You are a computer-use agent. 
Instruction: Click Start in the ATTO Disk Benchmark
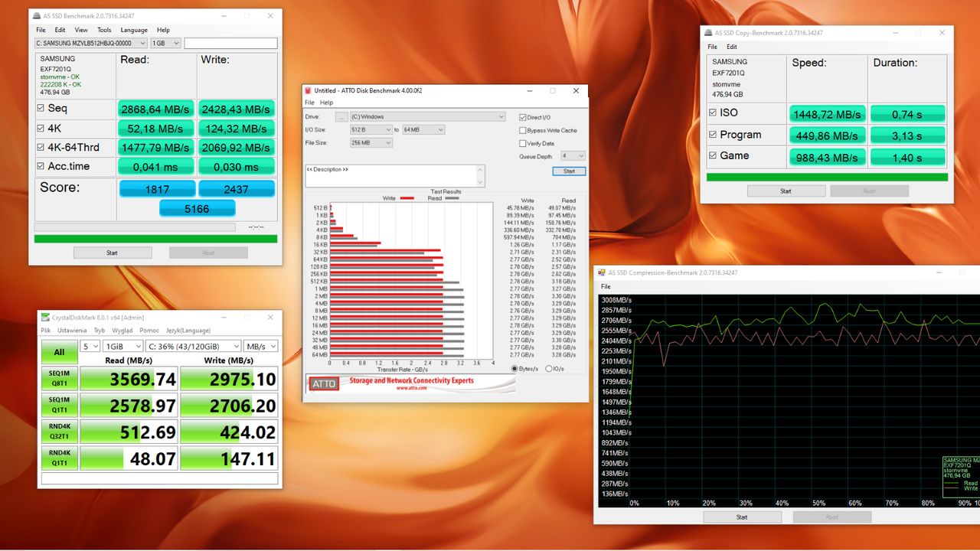pos(569,171)
